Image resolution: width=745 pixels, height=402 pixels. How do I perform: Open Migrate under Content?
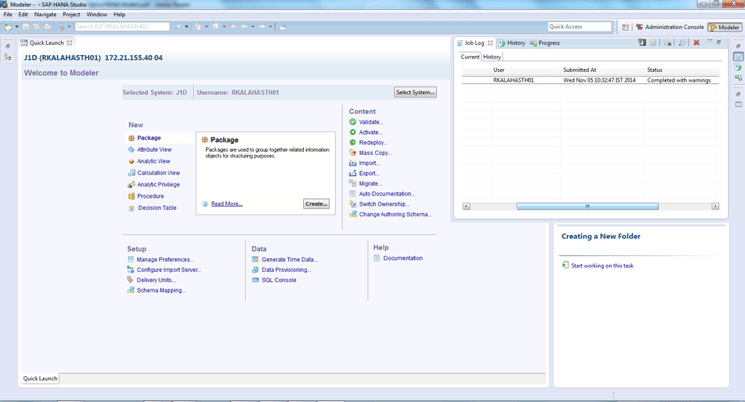click(x=370, y=183)
